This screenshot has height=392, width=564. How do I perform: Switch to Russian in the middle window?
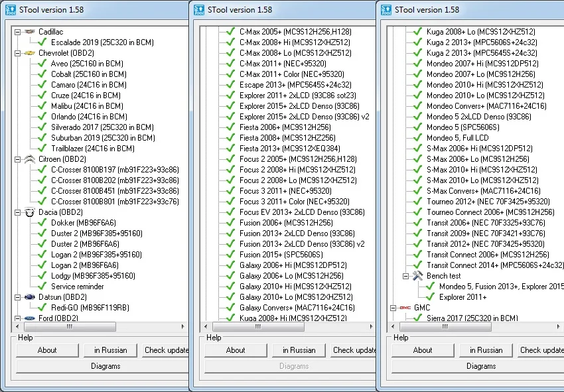point(299,350)
